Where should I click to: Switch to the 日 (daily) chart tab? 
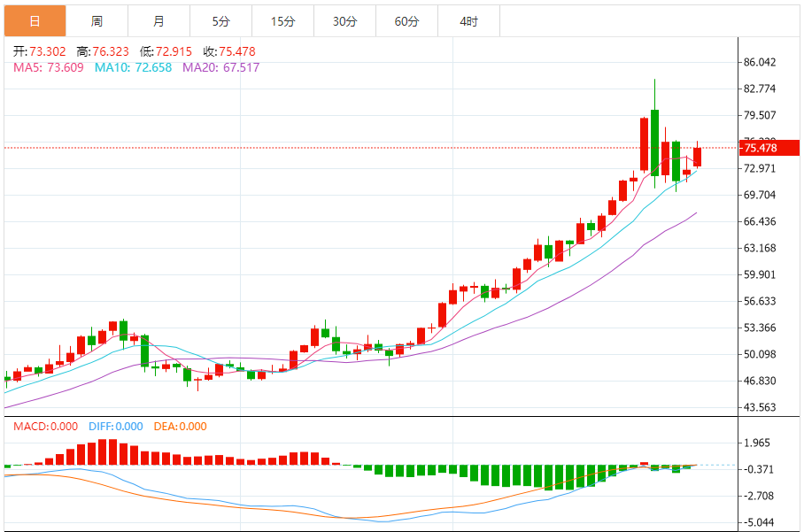(x=35, y=21)
